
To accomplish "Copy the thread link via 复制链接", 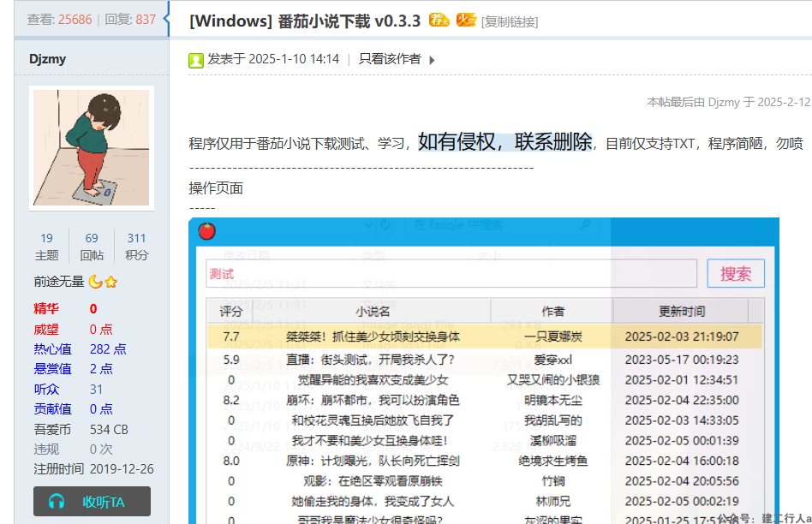I will [510, 22].
